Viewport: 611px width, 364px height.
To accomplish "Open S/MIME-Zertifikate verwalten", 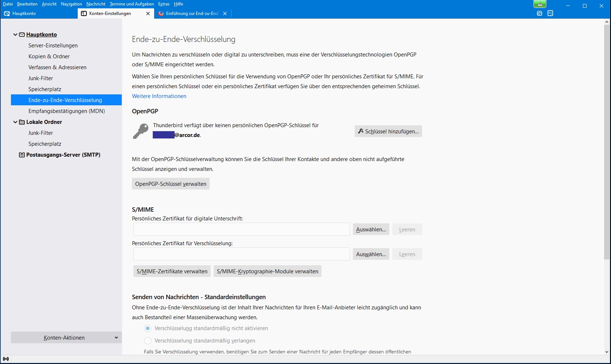I will (172, 271).
